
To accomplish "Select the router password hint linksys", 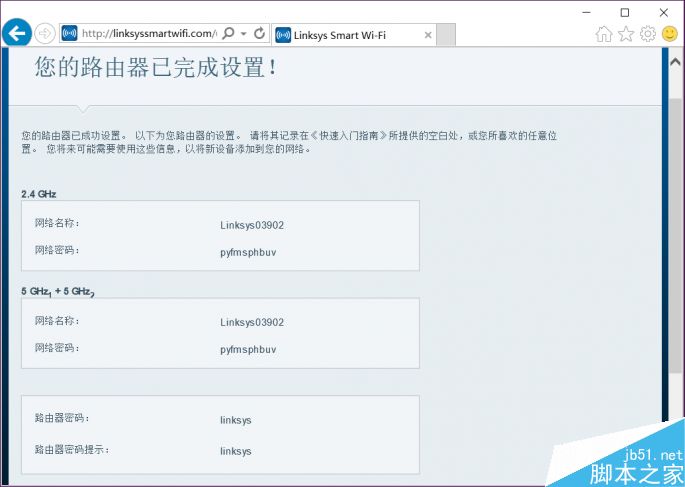I will [x=236, y=451].
